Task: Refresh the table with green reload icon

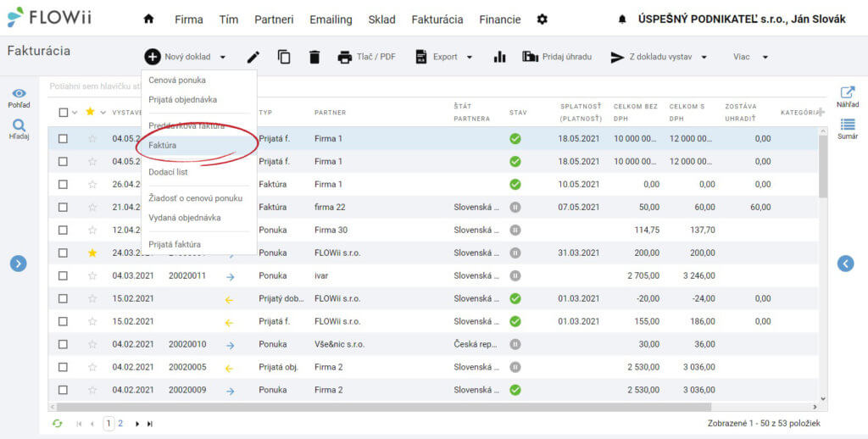Action: (57, 424)
